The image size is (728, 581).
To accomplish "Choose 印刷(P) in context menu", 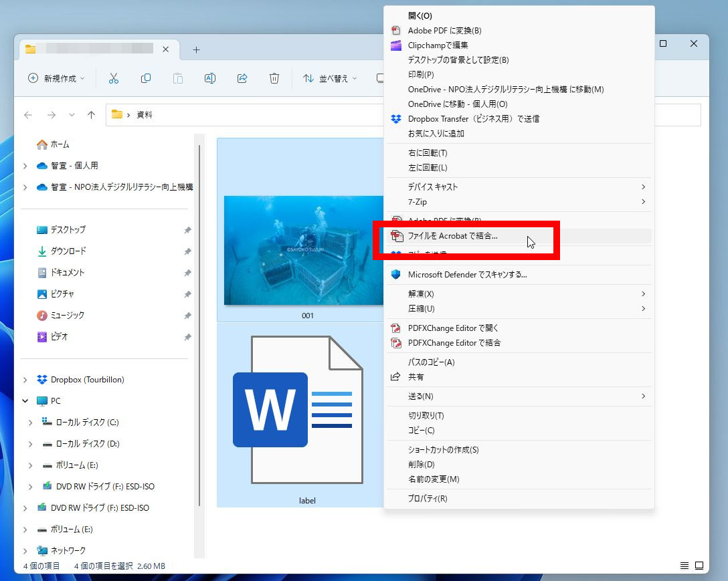I will [x=519, y=75].
